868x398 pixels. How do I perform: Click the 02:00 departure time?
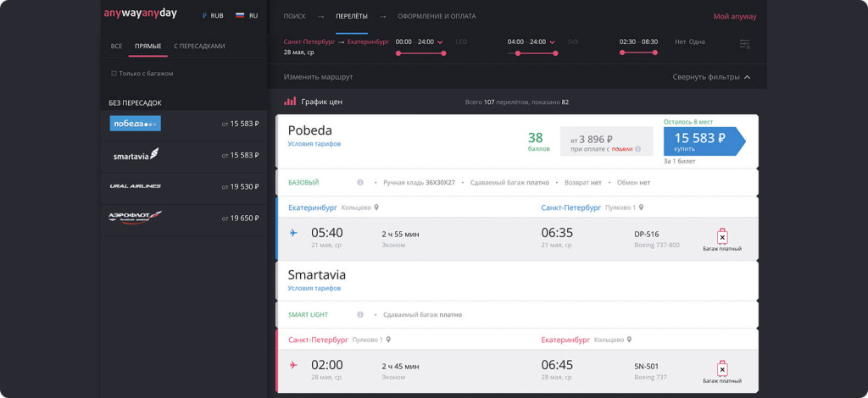click(326, 365)
